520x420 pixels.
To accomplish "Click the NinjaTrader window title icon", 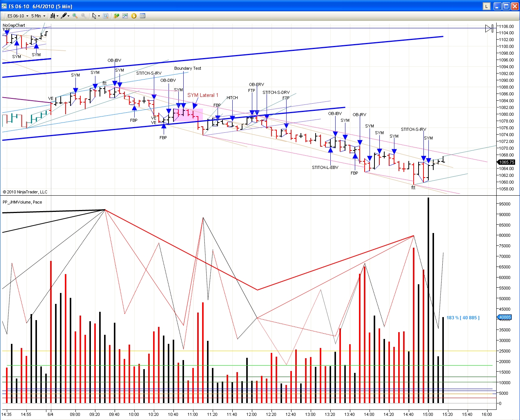I will (4, 6).
